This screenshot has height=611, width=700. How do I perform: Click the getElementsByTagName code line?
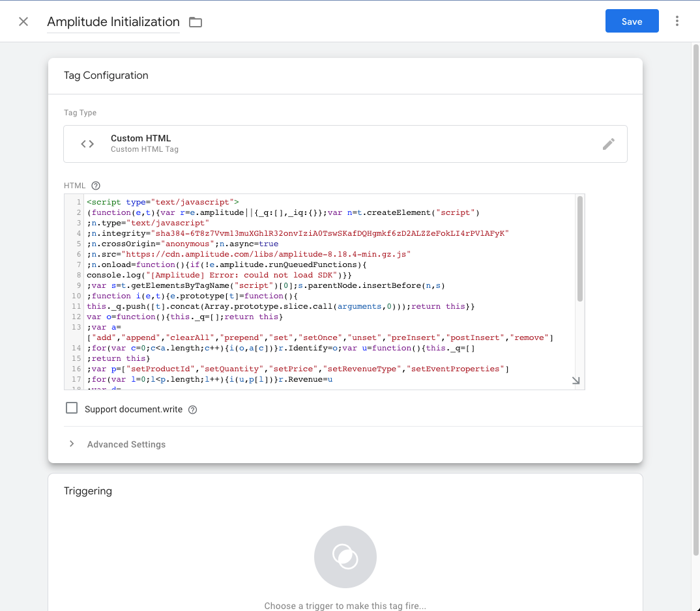[x=266, y=286]
